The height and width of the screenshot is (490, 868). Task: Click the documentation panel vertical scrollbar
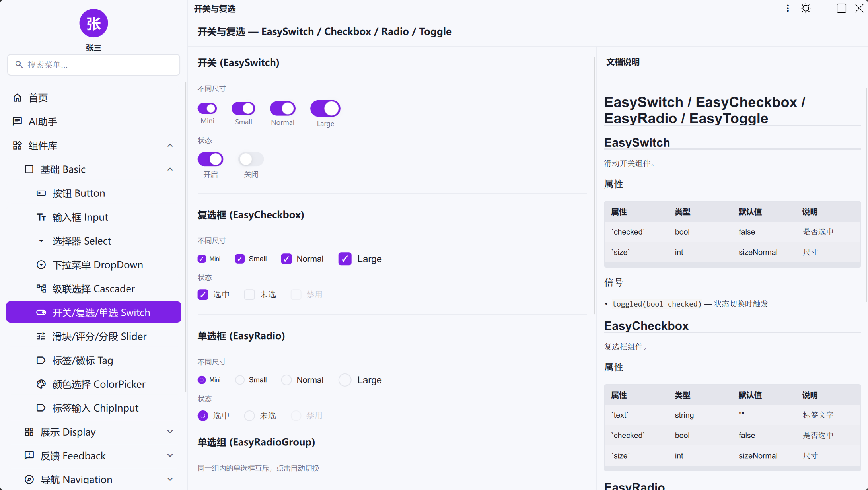coord(866,195)
